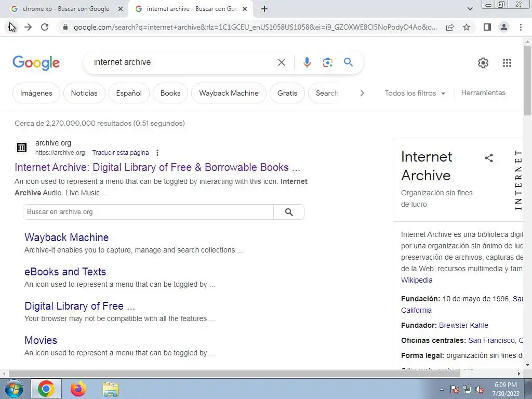This screenshot has width=532, height=399.
Task: Go to Google home via the logo
Action: coord(36,63)
